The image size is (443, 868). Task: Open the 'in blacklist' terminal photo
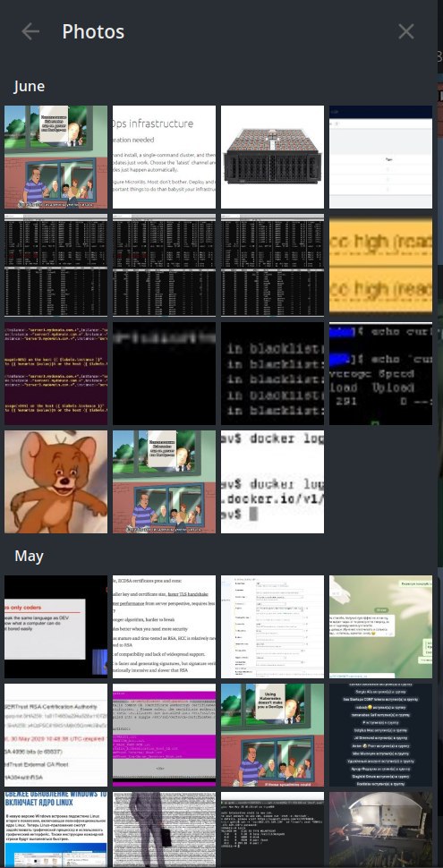(272, 374)
